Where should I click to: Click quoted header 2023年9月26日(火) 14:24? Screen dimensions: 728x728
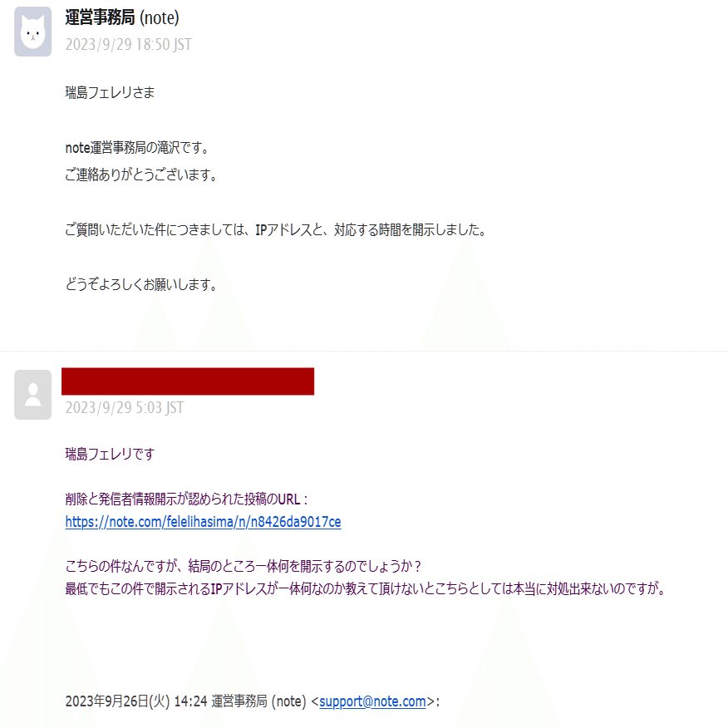tap(136, 701)
